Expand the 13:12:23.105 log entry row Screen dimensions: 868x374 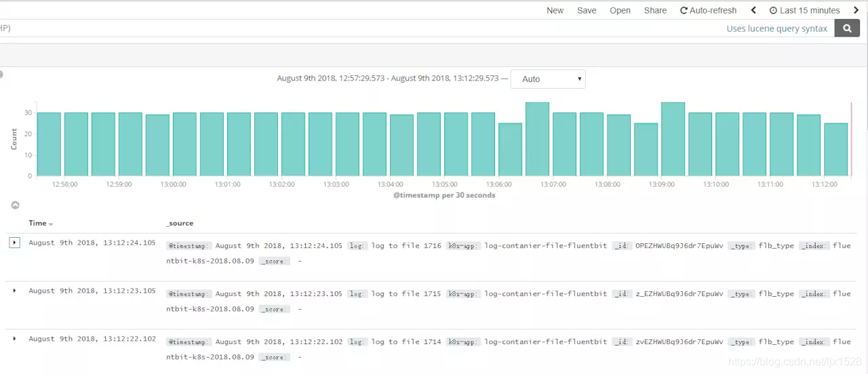pos(14,291)
